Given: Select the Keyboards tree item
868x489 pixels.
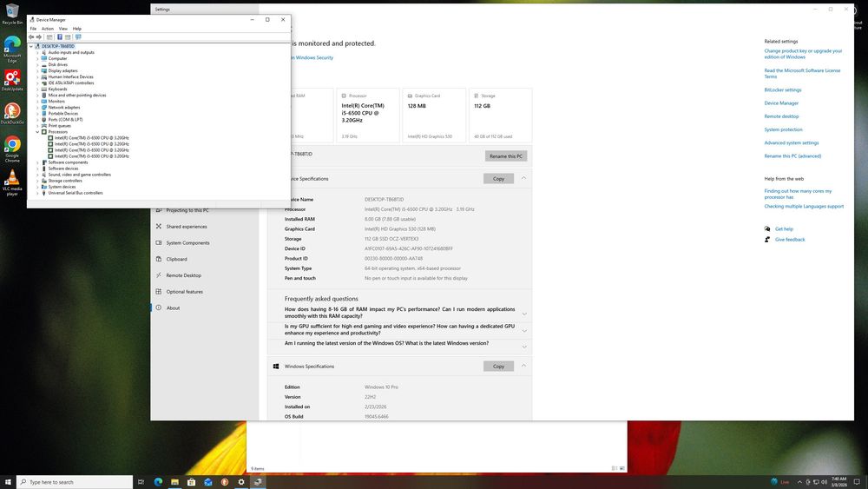Looking at the screenshot, I should click(x=57, y=89).
